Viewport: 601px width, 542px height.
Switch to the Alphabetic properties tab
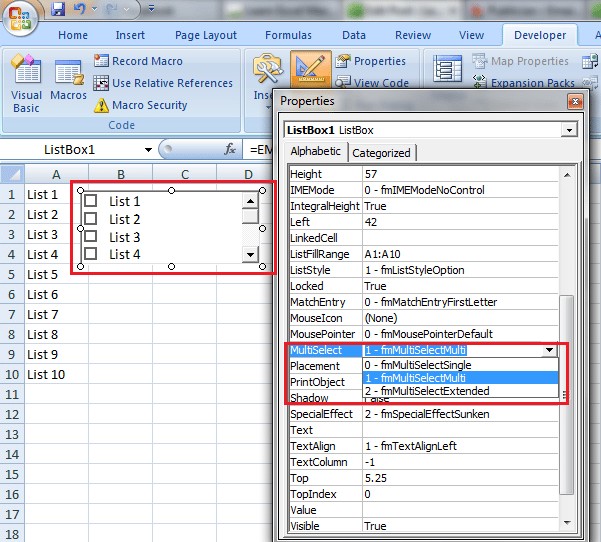click(315, 151)
